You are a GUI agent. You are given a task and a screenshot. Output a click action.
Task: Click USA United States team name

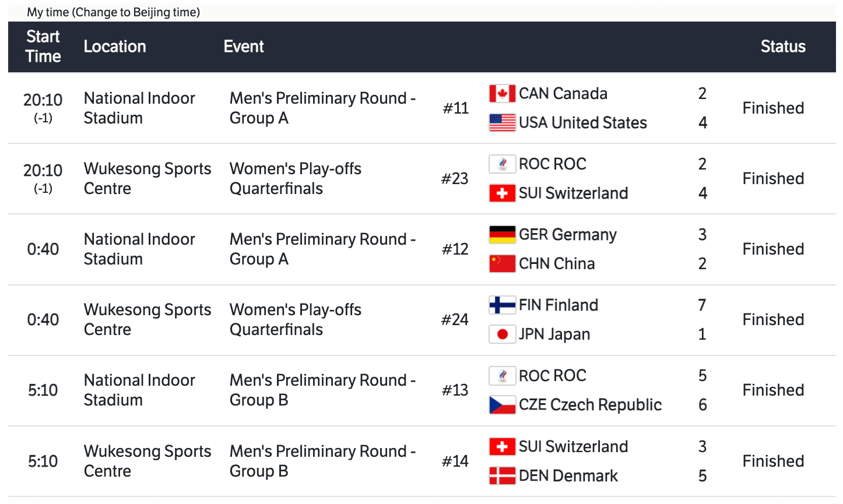click(x=582, y=122)
